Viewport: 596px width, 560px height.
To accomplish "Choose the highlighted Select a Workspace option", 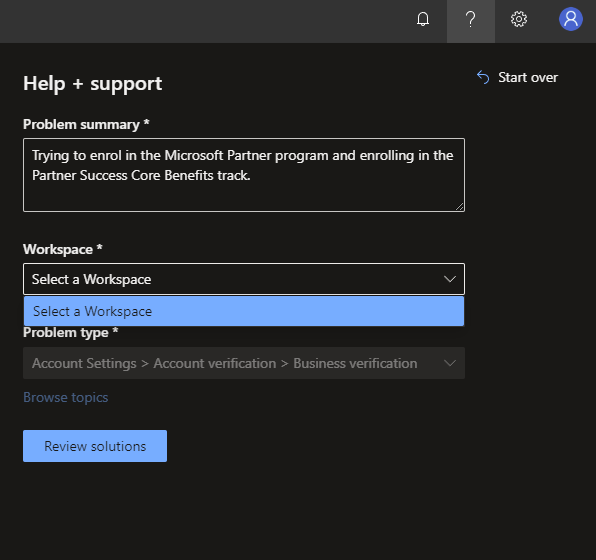I will [244, 311].
